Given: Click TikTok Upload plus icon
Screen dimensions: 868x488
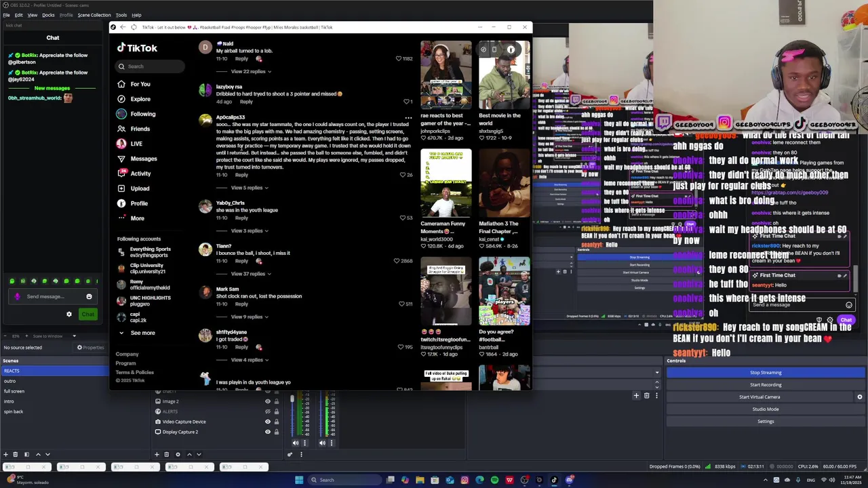Looking at the screenshot, I should pos(121,188).
